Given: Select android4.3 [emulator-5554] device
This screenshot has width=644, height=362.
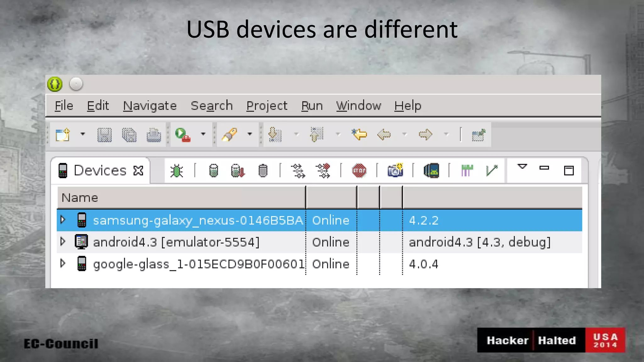Looking at the screenshot, I should coord(176,242).
